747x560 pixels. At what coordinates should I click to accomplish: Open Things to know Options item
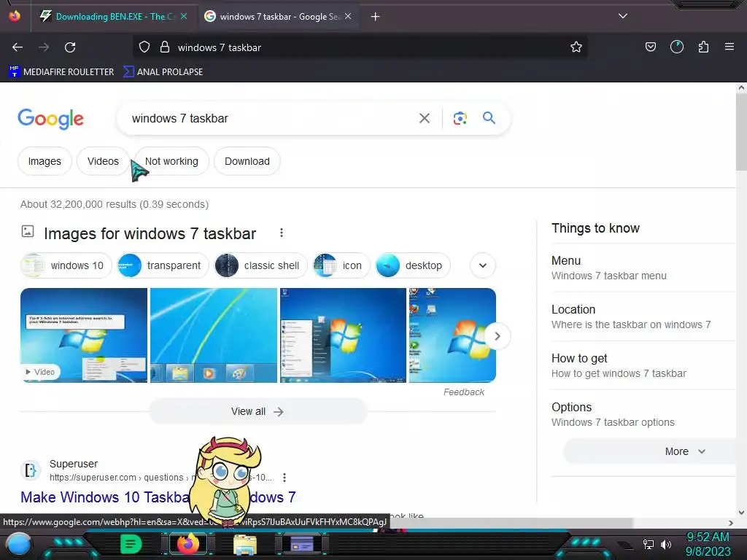coord(643,414)
